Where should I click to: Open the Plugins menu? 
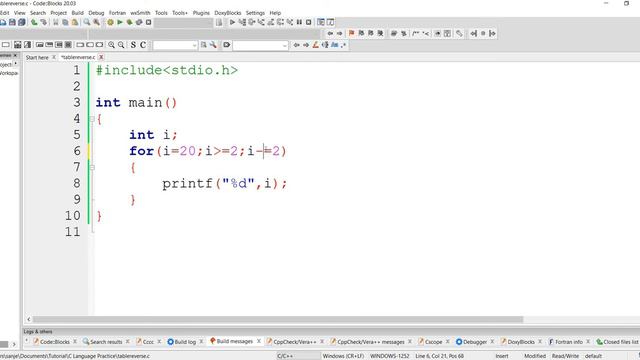point(201,13)
